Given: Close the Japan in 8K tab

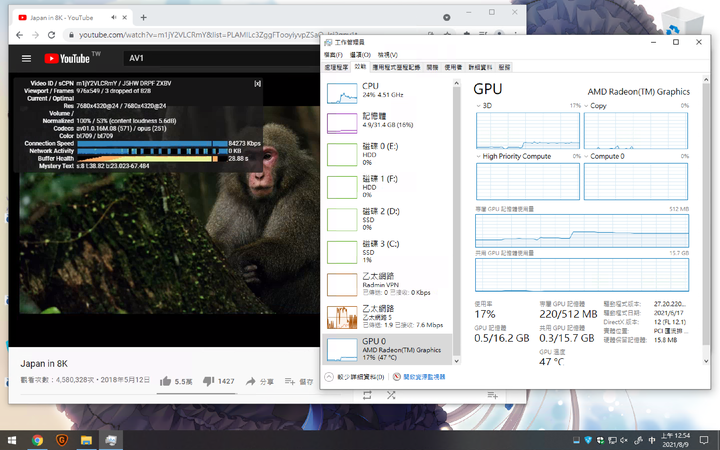Looking at the screenshot, I should (124, 17).
